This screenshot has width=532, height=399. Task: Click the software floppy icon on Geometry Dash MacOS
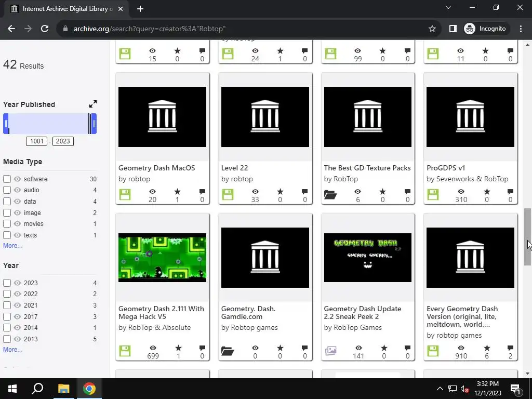(125, 194)
